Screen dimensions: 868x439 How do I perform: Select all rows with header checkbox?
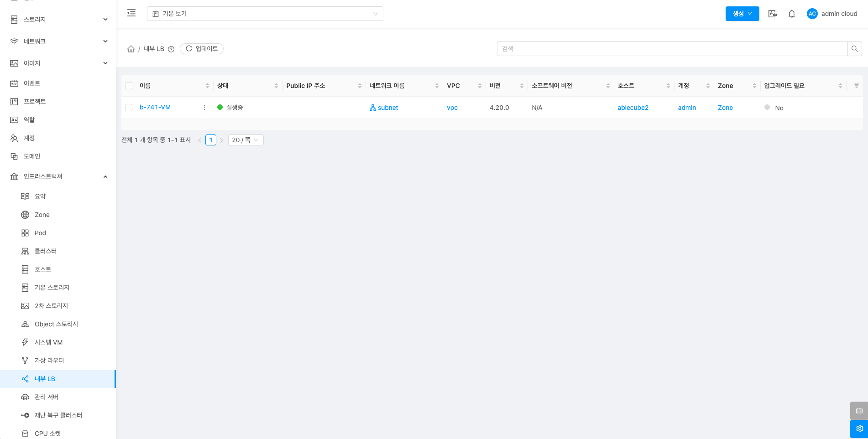[129, 86]
